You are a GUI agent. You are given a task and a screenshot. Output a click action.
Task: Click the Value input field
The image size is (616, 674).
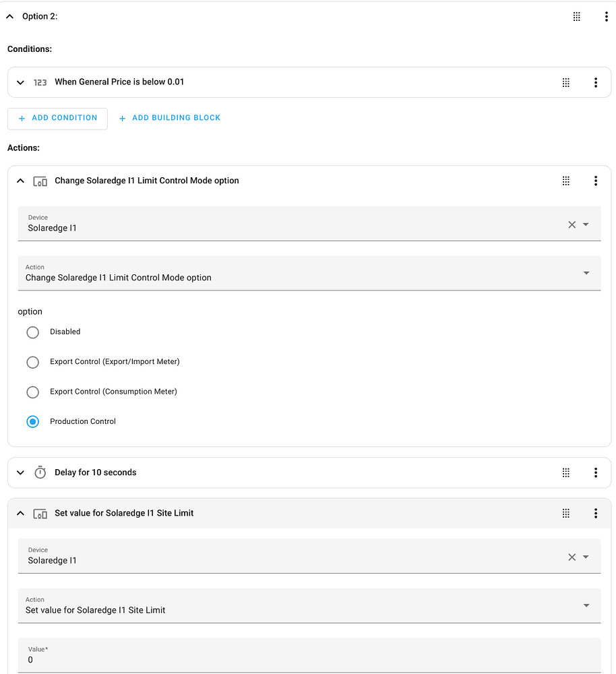tap(309, 658)
